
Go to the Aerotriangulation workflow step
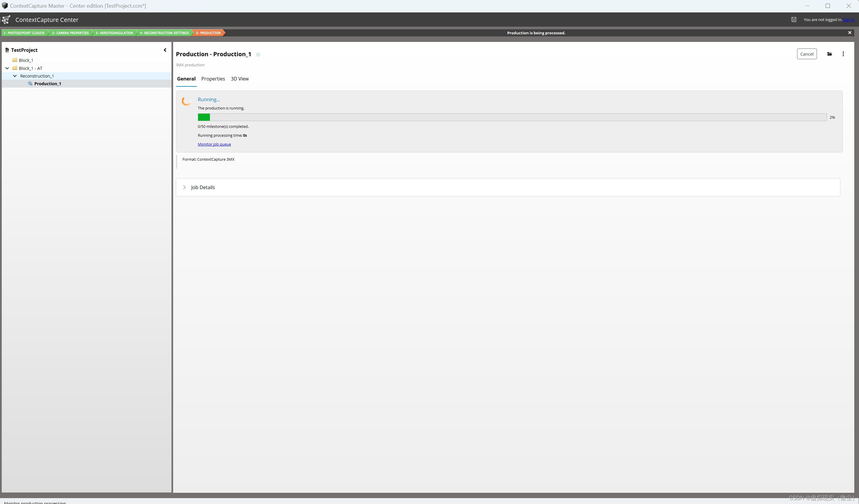pos(114,33)
